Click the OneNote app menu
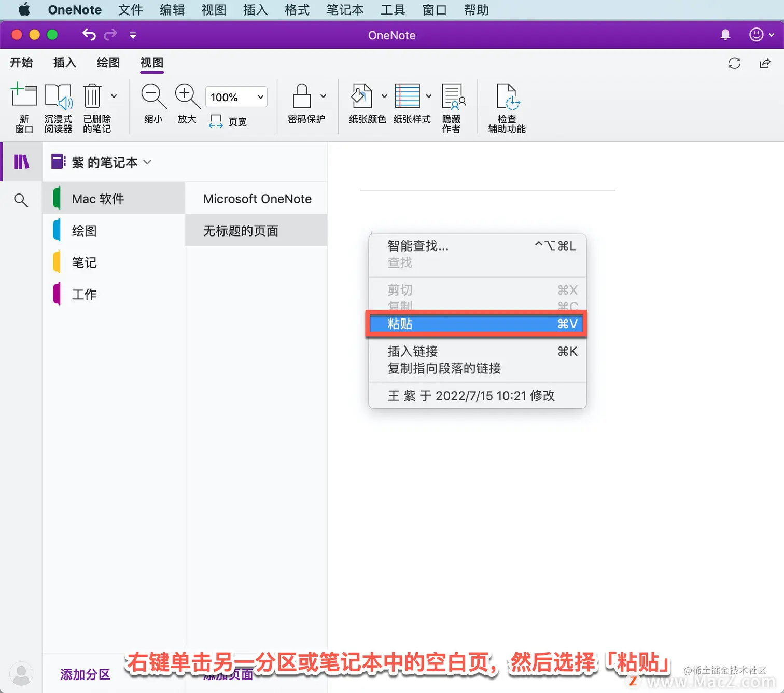This screenshot has width=784, height=693. (x=75, y=10)
